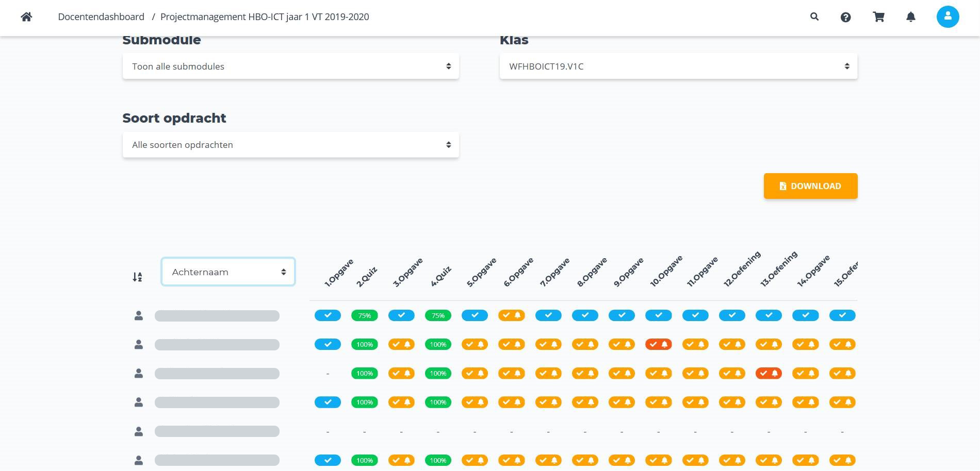The width and height of the screenshot is (980, 471).
Task: Open the first student's user icon
Action: pyautogui.click(x=138, y=315)
